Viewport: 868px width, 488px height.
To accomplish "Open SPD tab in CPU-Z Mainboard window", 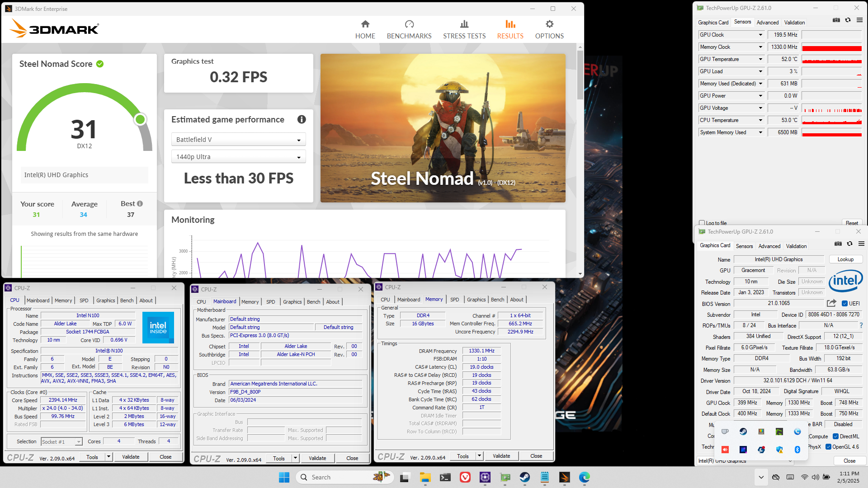I will pos(271,302).
